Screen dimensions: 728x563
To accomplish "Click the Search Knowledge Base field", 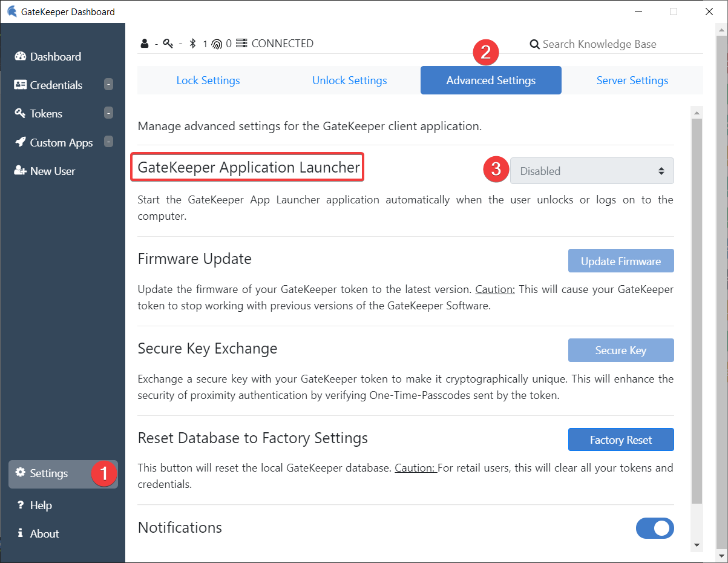I will pyautogui.click(x=599, y=44).
